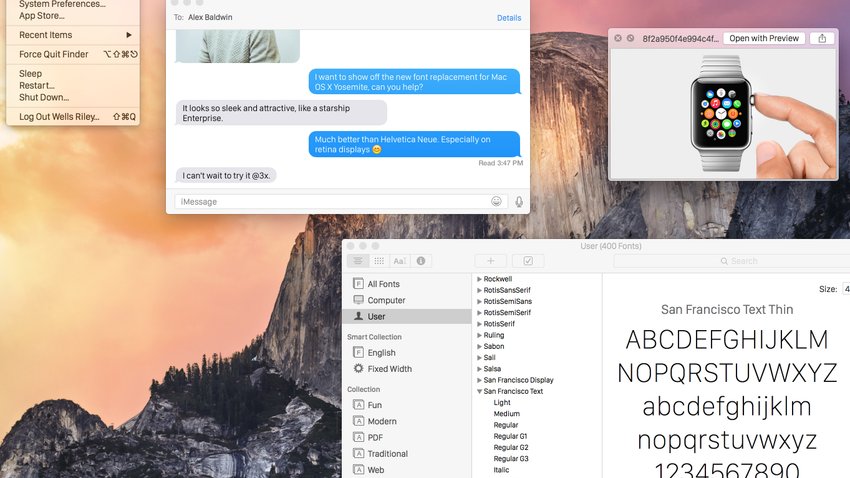Open Details in the Messages conversation
This screenshot has height=478, width=850.
pos(509,18)
